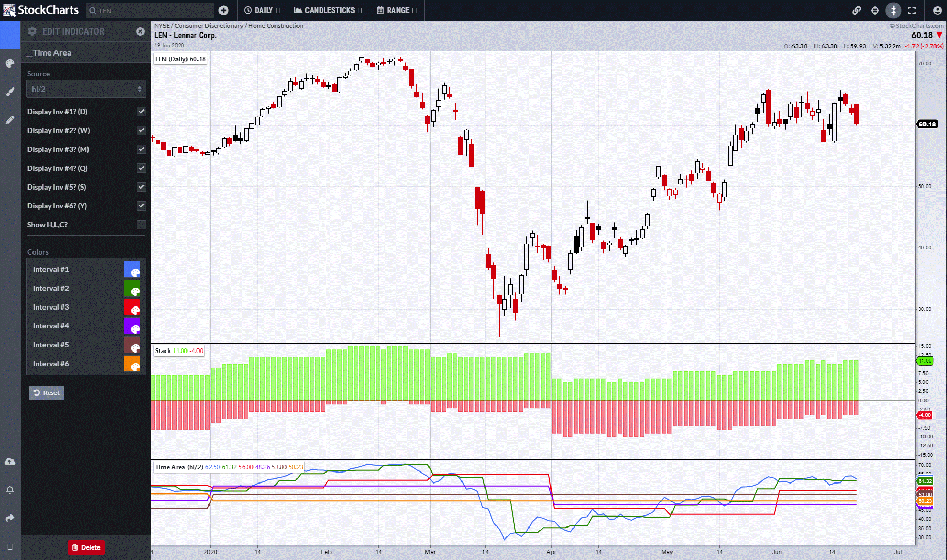Focus the LEN symbol search field
This screenshot has height=560, width=947.
[x=150, y=10]
